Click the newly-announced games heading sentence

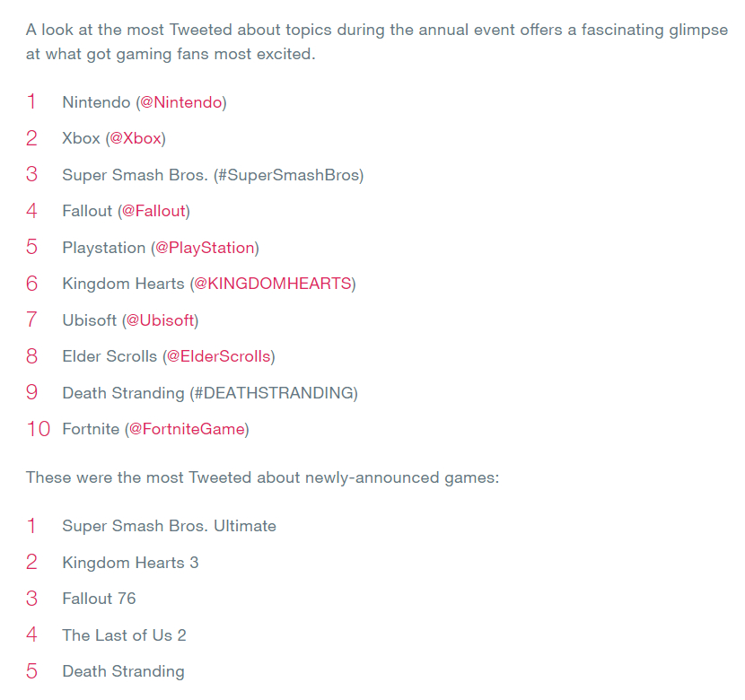pyautogui.click(x=262, y=477)
